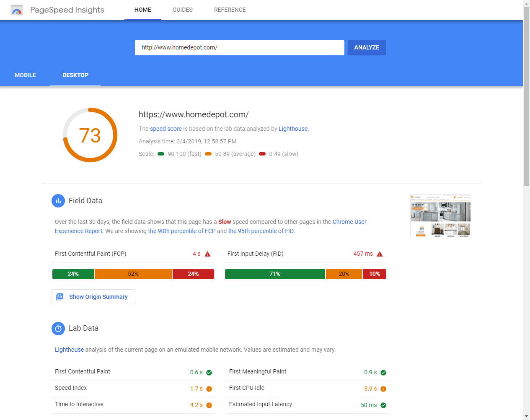The height and width of the screenshot is (420, 530).
Task: Click the First CPU Idle metric label
Action: pyautogui.click(x=247, y=388)
